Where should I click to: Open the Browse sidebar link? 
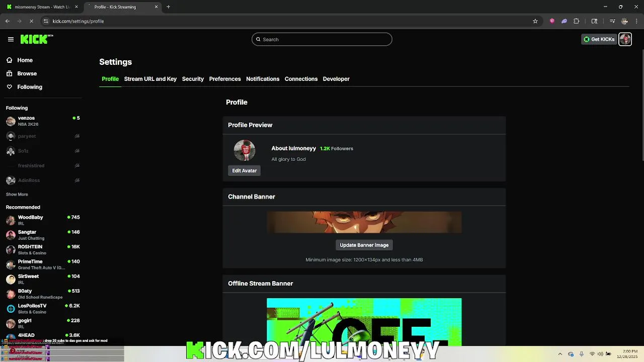[x=27, y=73]
